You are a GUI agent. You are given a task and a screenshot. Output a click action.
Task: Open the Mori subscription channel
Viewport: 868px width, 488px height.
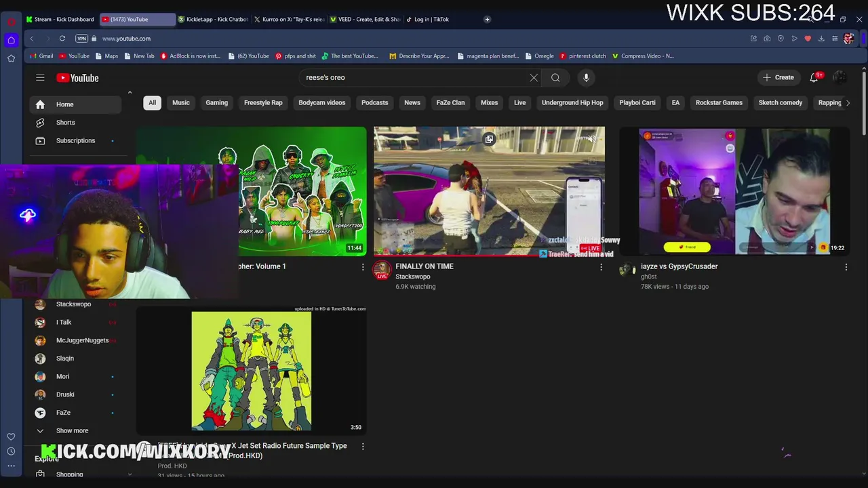tap(76, 377)
